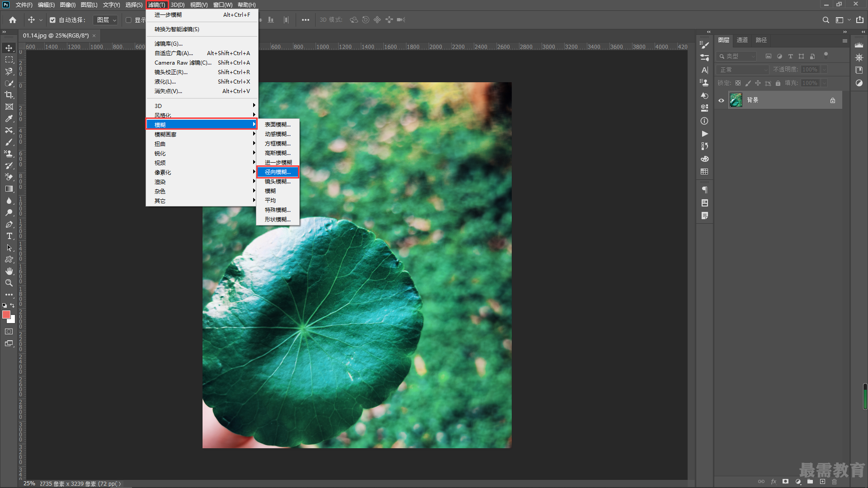Select the Frame tool

coord(9,107)
